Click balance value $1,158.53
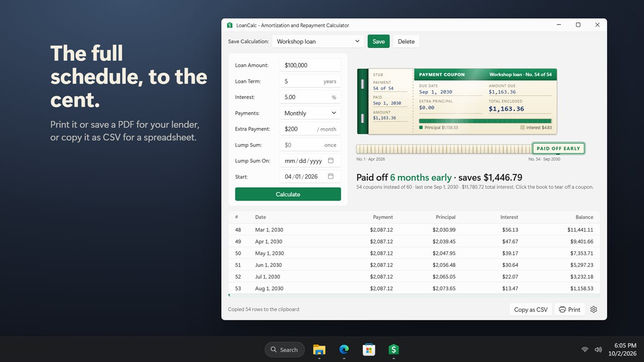Screen dimensions: 644x362 pos(582,289)
